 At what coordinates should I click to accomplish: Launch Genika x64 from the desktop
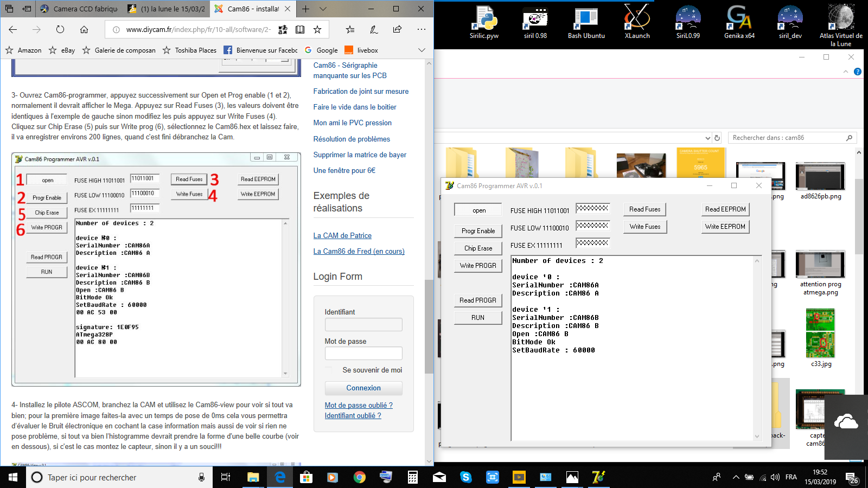tap(739, 22)
